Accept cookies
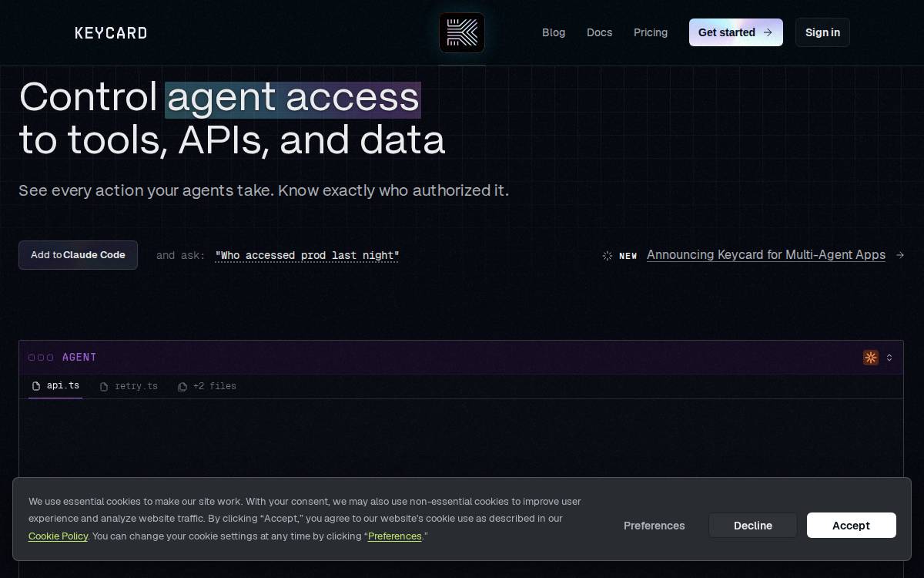Image resolution: width=924 pixels, height=578 pixels. click(852, 526)
